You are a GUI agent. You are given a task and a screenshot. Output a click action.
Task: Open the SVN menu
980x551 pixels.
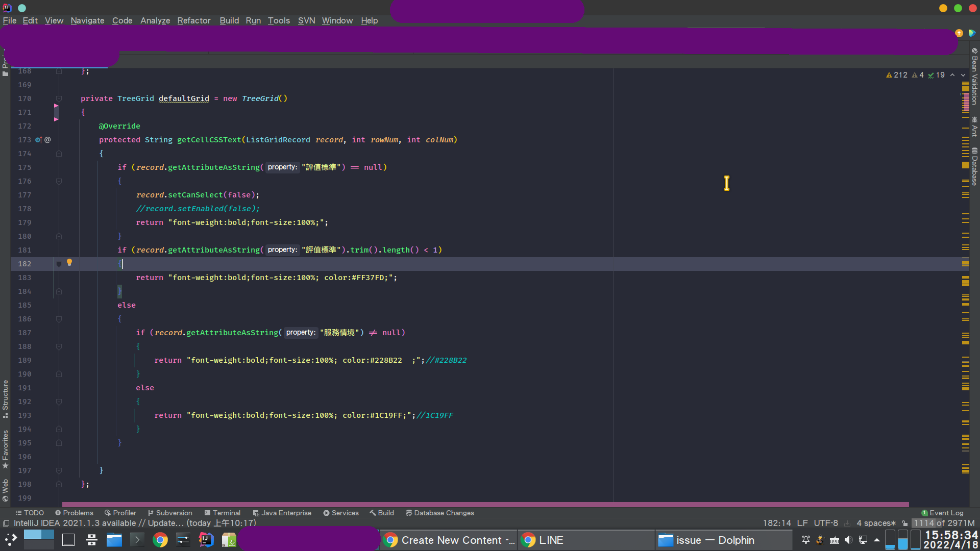(x=306, y=20)
